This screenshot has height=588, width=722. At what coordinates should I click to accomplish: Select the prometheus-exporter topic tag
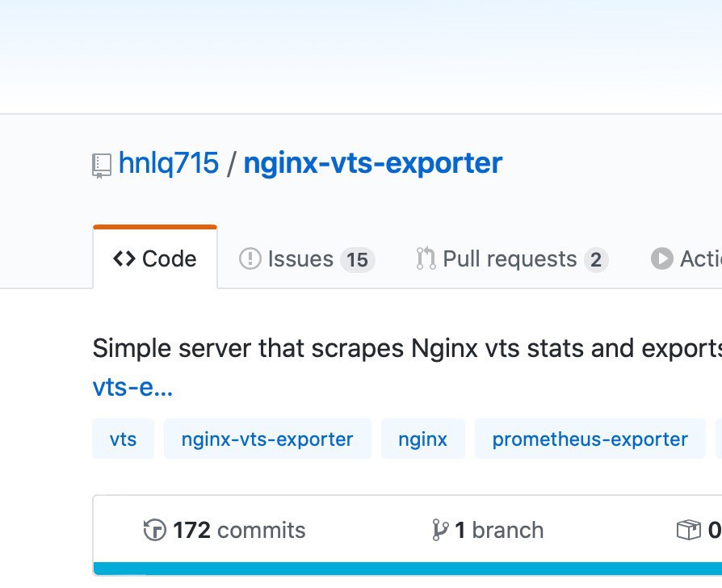point(590,439)
